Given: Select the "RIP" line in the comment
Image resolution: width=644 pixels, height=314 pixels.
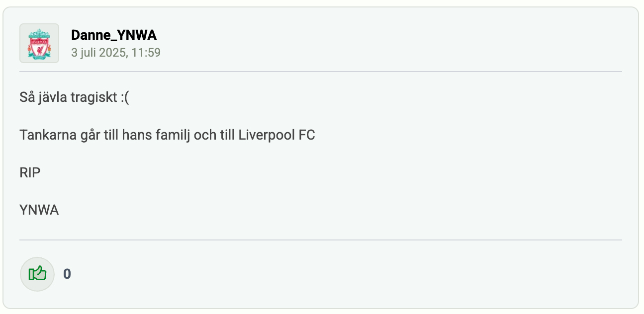Looking at the screenshot, I should (x=30, y=173).
